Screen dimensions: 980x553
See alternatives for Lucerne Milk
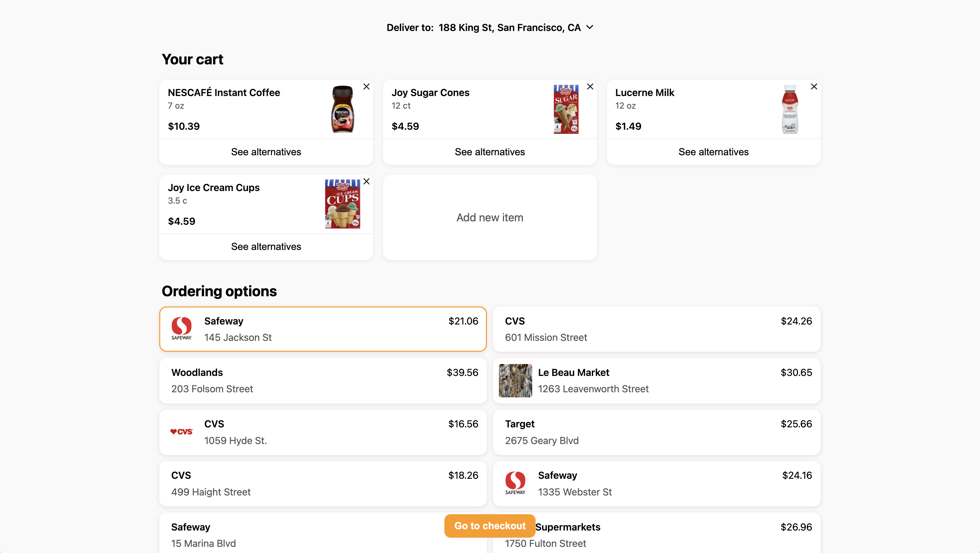click(x=713, y=152)
